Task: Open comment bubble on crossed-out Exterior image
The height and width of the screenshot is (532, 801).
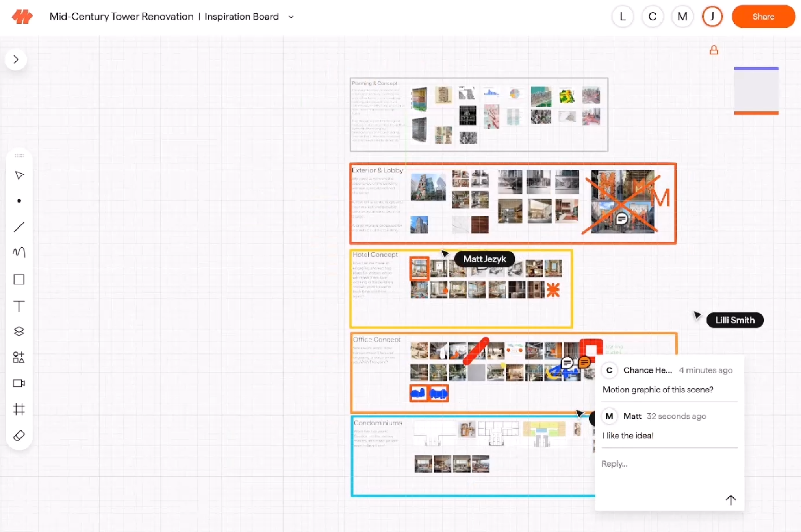Action: click(x=621, y=219)
